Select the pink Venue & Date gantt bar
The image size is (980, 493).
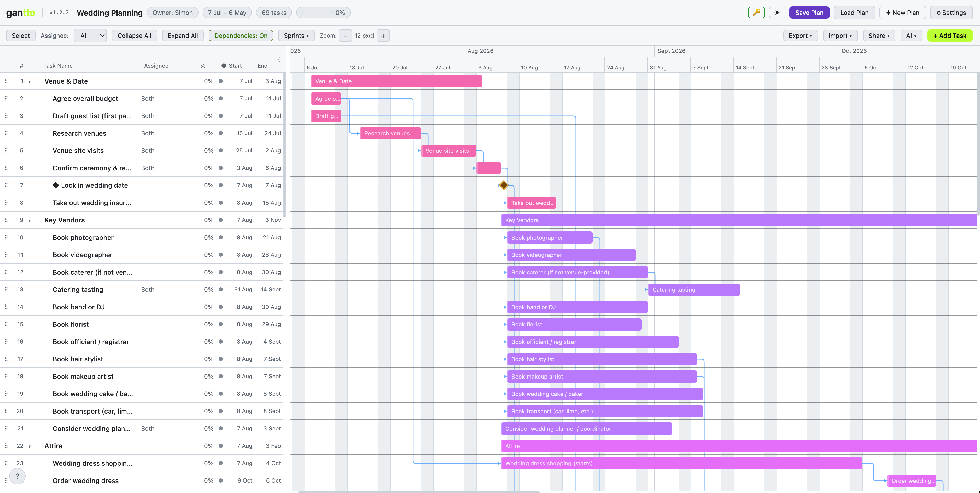pos(396,81)
